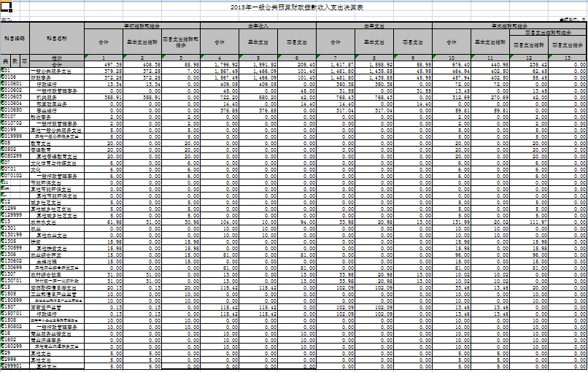
Task: Click column number 13 header cell
Action: click(568, 58)
